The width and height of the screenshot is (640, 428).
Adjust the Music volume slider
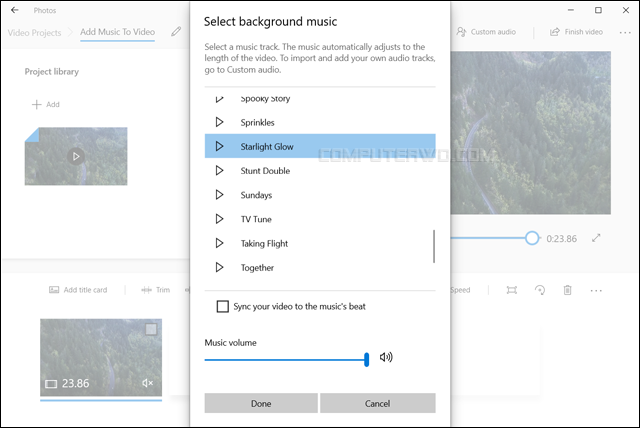tap(366, 359)
